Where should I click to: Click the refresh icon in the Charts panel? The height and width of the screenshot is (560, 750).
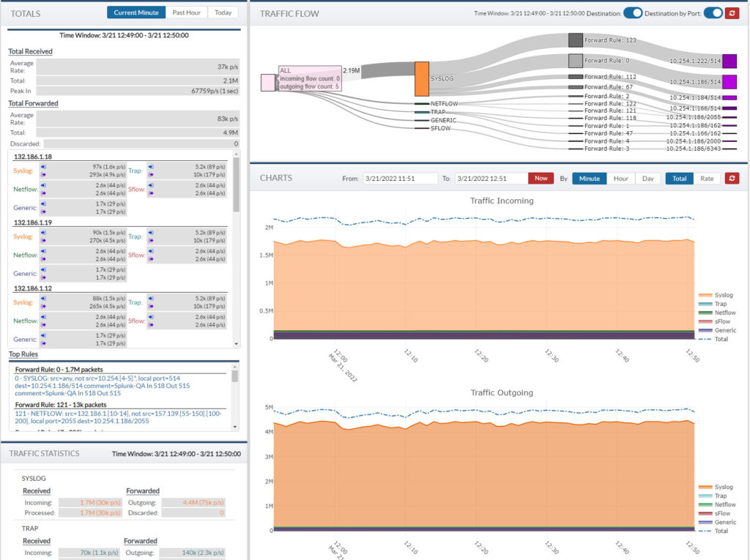pos(732,178)
